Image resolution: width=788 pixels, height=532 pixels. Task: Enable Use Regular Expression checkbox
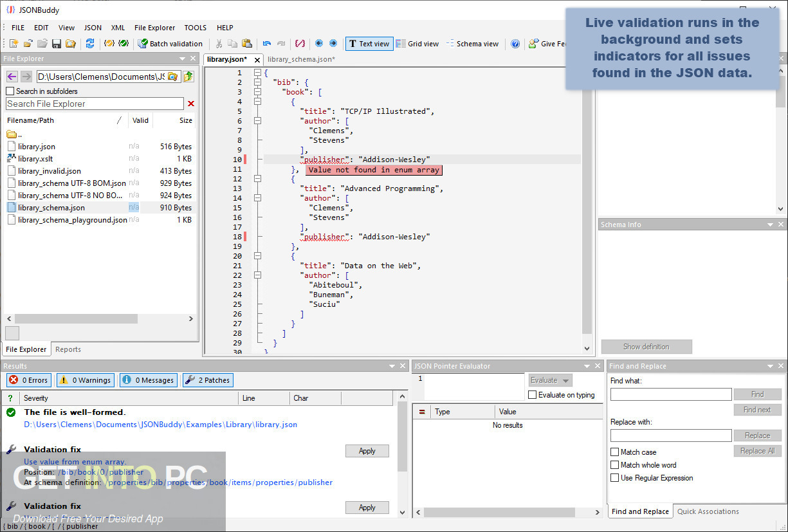[615, 478]
